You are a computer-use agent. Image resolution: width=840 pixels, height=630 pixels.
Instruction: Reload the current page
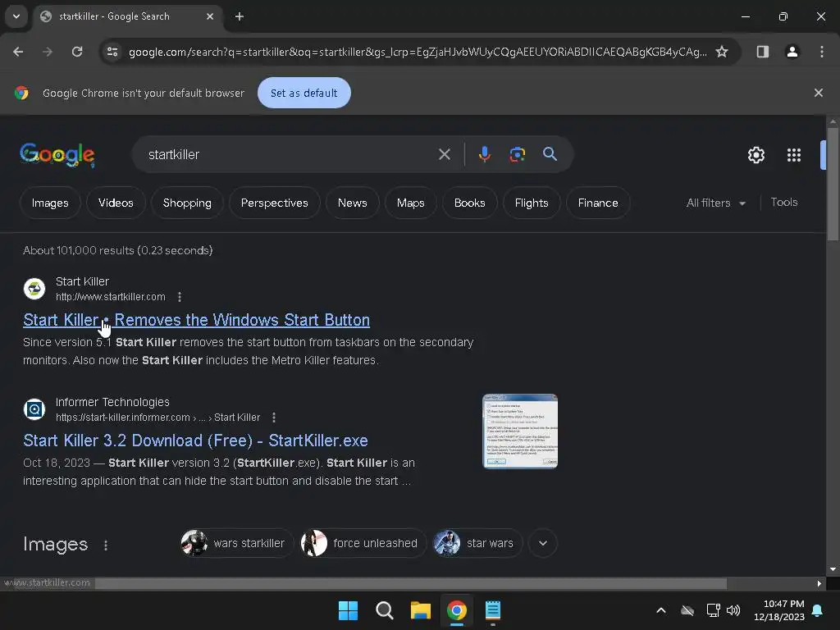pyautogui.click(x=77, y=52)
